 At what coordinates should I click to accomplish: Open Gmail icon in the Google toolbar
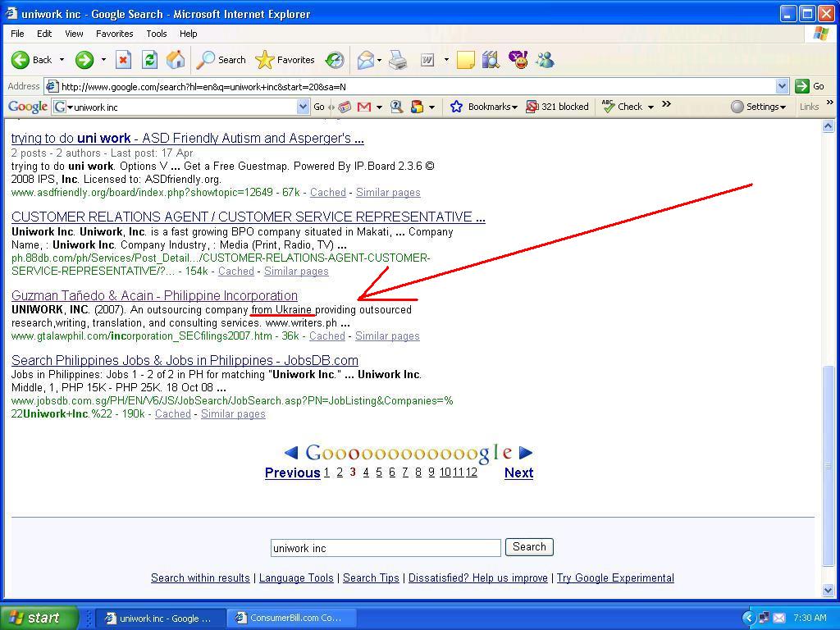[x=364, y=107]
